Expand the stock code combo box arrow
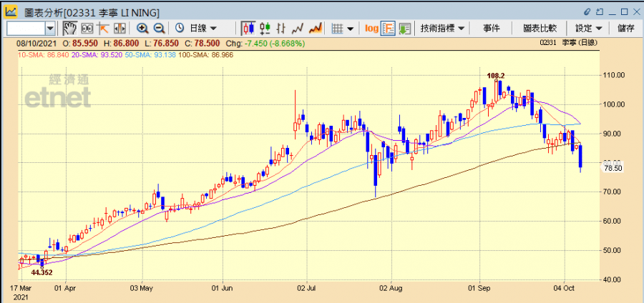644x303 pixels. (50, 28)
